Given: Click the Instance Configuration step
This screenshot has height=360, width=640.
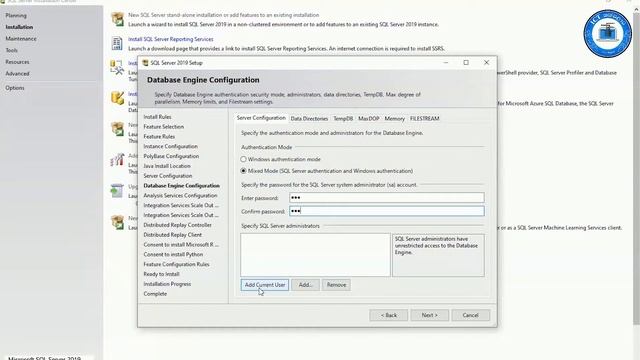Looking at the screenshot, I should 170,146.
